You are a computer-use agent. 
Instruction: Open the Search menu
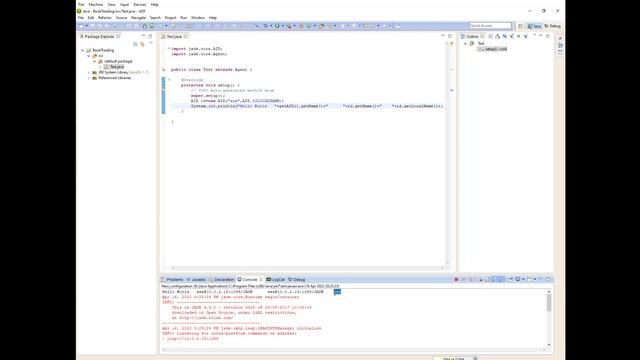155,18
